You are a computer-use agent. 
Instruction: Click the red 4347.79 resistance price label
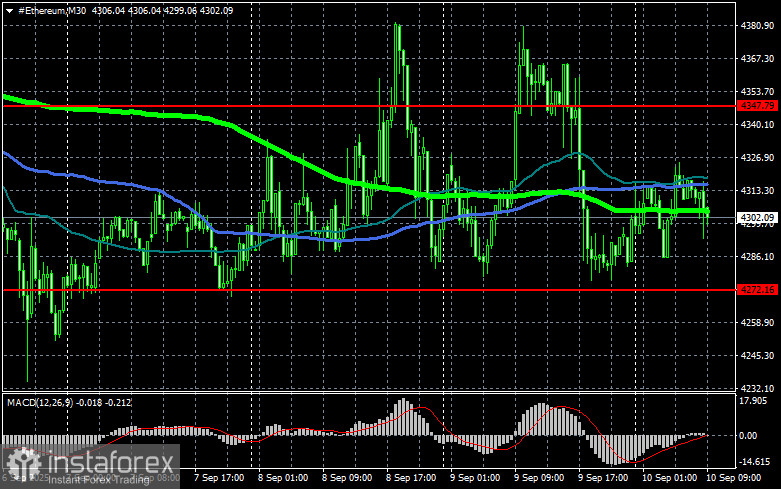pyautogui.click(x=758, y=106)
